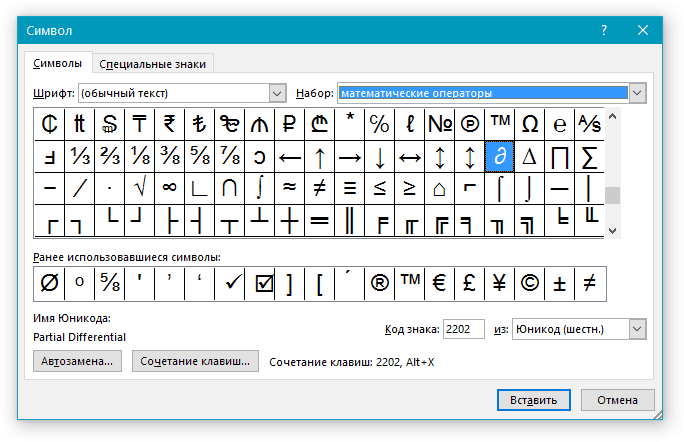Pick the right arrow symbol
The height and width of the screenshot is (442, 684).
pos(350,156)
